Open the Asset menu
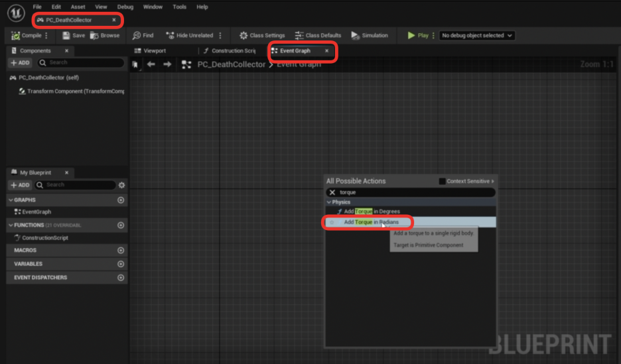 click(78, 7)
